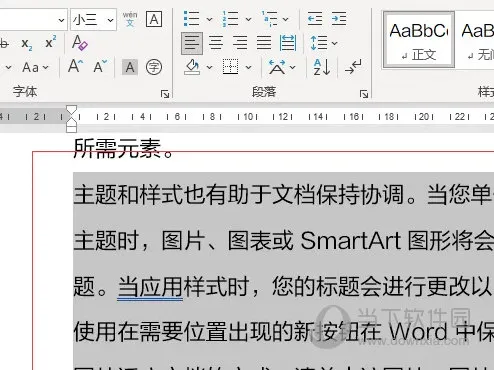The height and width of the screenshot is (370, 494).
Task: Expand bullet list options arrow
Action: click(x=209, y=19)
